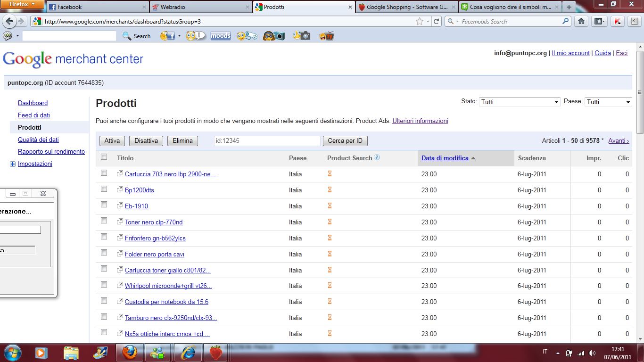Screen dimensions: 644x362
Task: Open the Facemoods Facebook smiley icon
Action: pos(168,36)
